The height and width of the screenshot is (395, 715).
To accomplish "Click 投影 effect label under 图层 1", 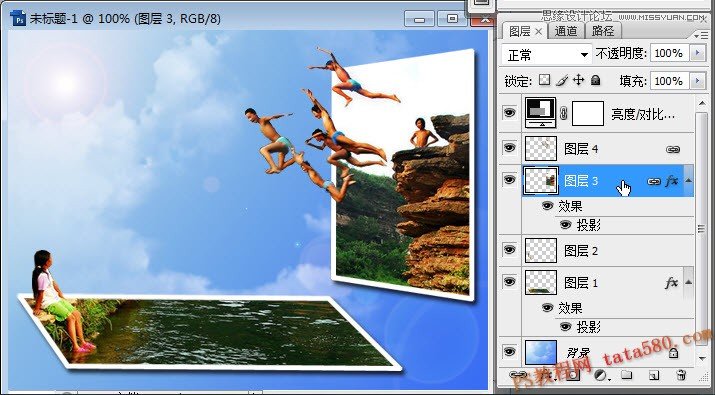I will click(588, 327).
